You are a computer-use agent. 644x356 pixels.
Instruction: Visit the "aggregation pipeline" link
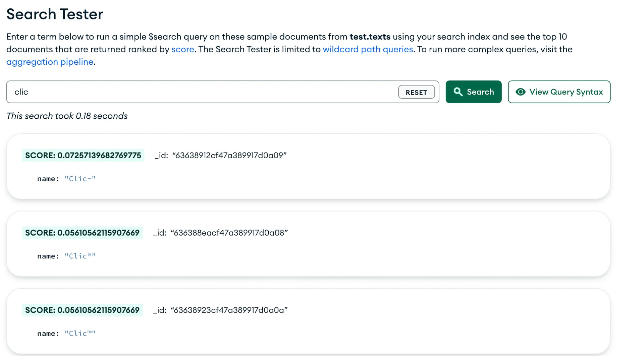(x=50, y=62)
